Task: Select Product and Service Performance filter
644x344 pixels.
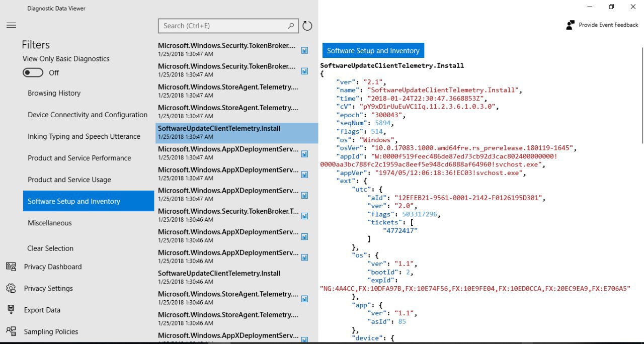Action: [79, 158]
